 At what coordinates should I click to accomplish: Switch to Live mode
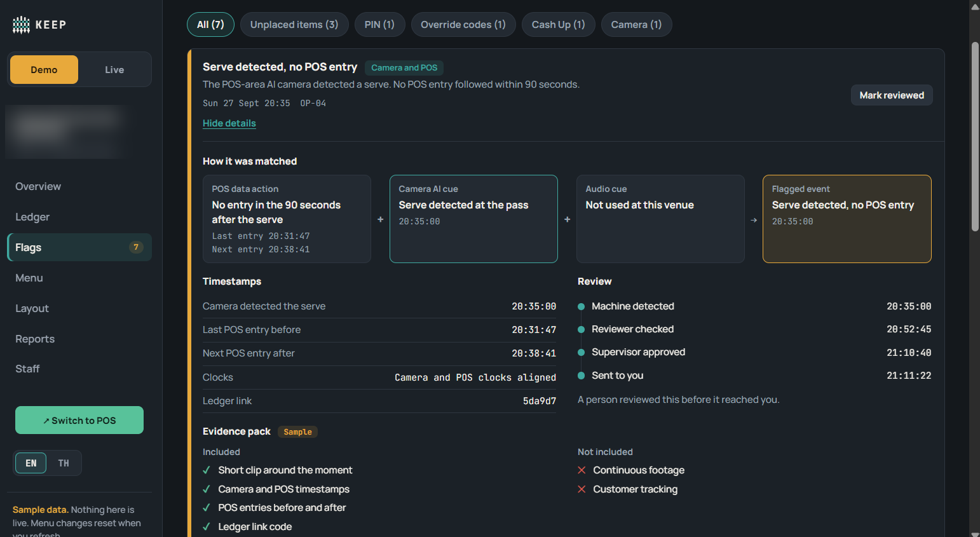coord(114,70)
